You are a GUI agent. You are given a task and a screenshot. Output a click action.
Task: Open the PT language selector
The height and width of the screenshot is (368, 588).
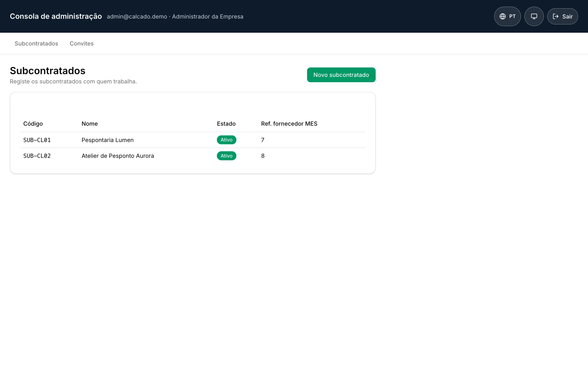tap(507, 16)
